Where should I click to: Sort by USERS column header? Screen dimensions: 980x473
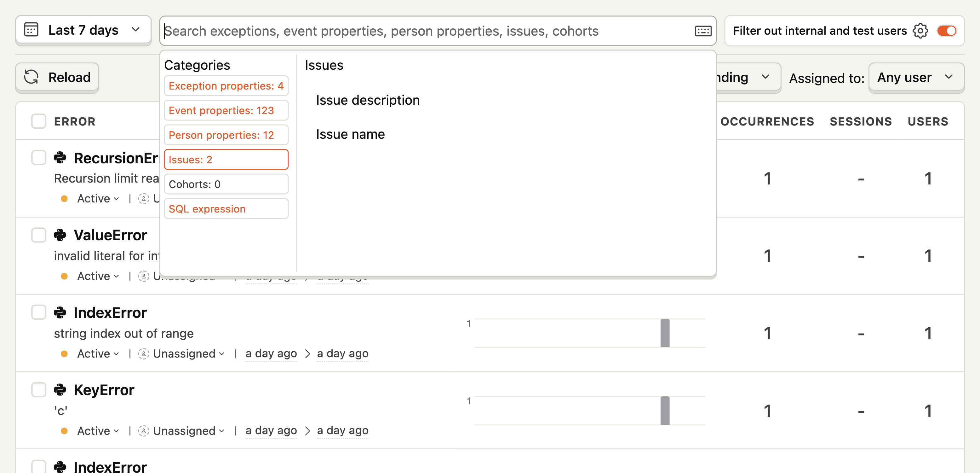(x=928, y=121)
